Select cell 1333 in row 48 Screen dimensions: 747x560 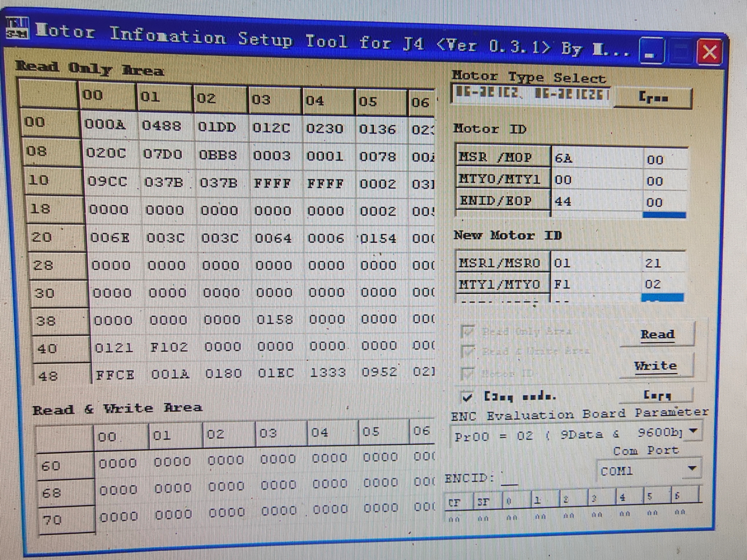pyautogui.click(x=328, y=372)
